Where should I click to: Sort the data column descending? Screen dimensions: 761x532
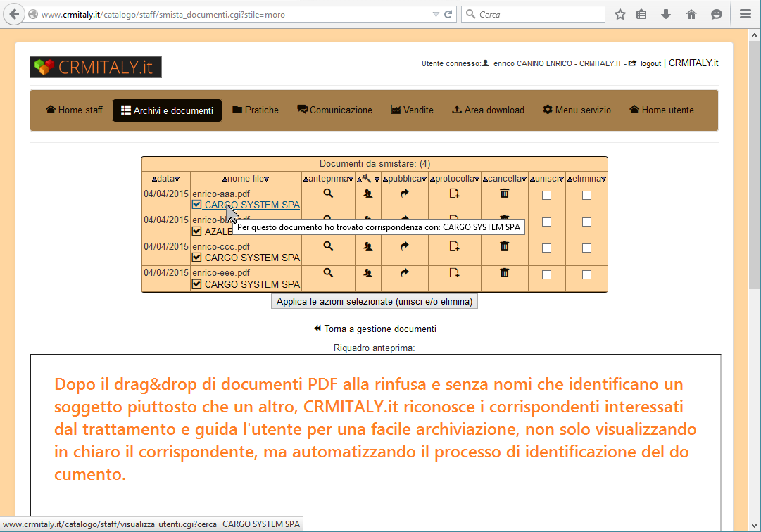tap(177, 179)
